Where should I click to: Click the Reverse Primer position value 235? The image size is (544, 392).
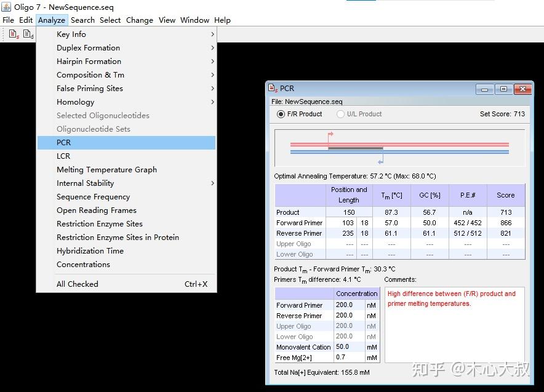(x=348, y=233)
